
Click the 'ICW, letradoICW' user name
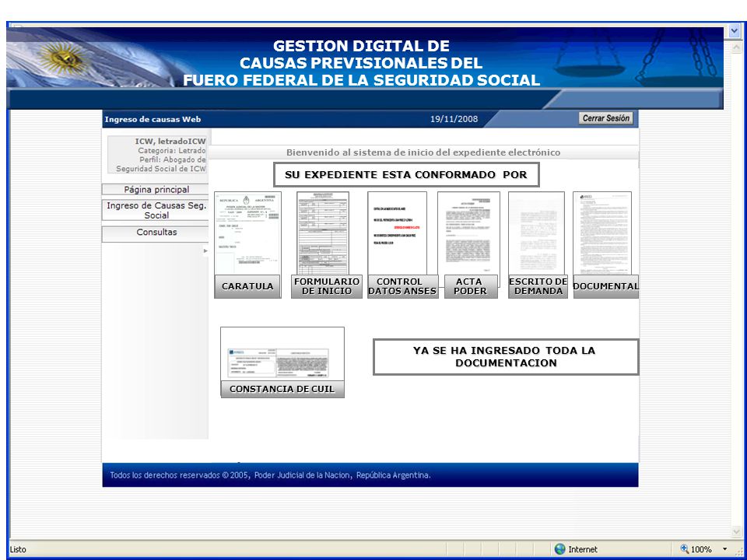click(170, 142)
